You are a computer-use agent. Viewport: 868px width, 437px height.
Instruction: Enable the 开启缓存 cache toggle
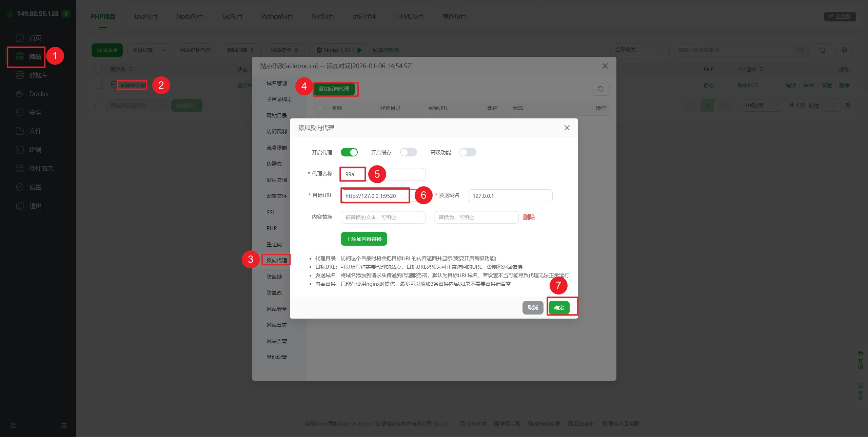point(408,152)
